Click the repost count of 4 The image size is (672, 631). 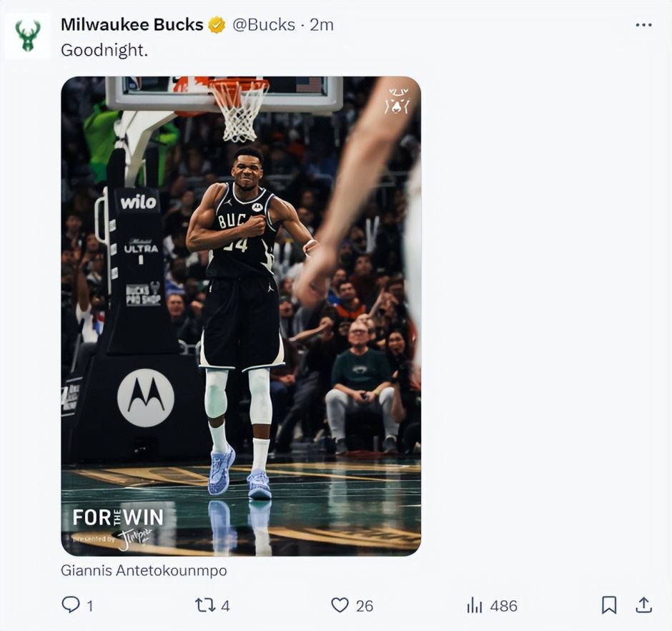[225, 606]
